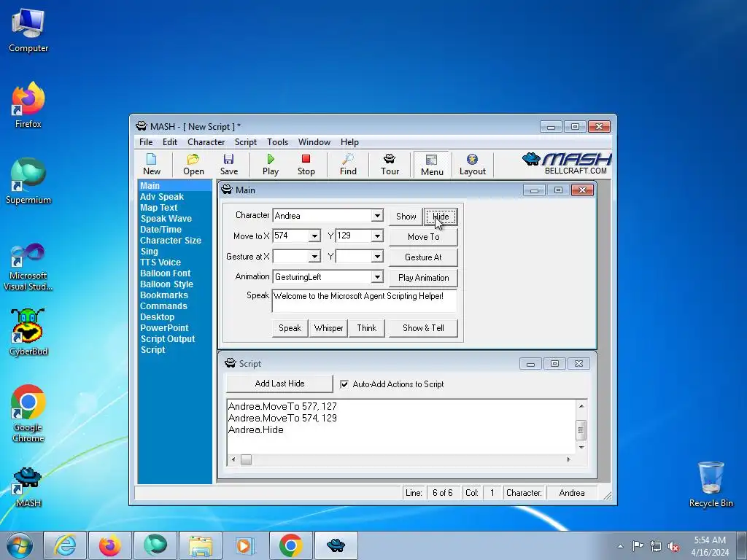Viewport: 747px width, 560px height.
Task: Click the MASH taskbar button
Action: pyautogui.click(x=336, y=545)
